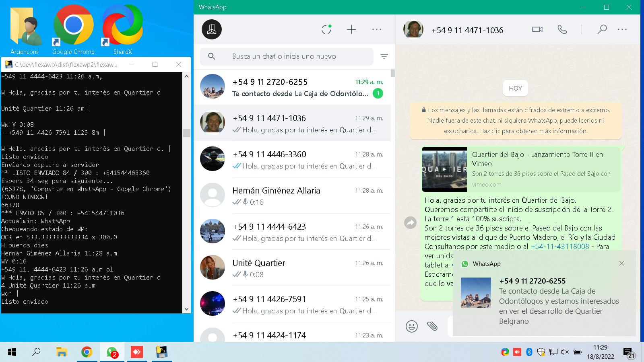Screen dimensions: 644x362
Task: Open File Explorer from taskbar
Action: pos(62,352)
